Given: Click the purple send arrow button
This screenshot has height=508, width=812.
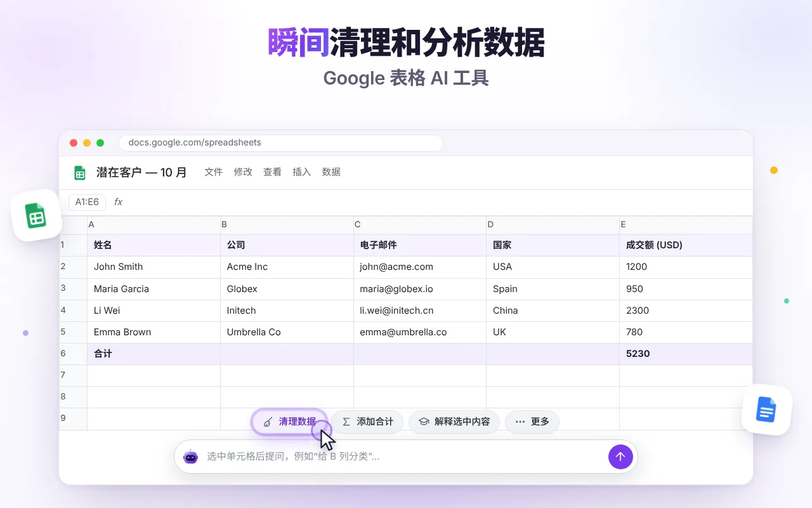Looking at the screenshot, I should click(x=620, y=457).
